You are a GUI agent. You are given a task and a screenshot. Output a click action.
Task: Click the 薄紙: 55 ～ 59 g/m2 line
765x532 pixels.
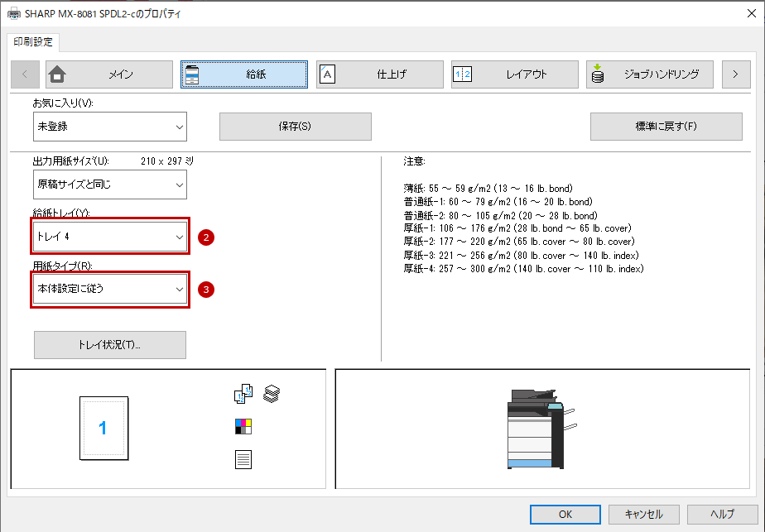click(x=488, y=188)
